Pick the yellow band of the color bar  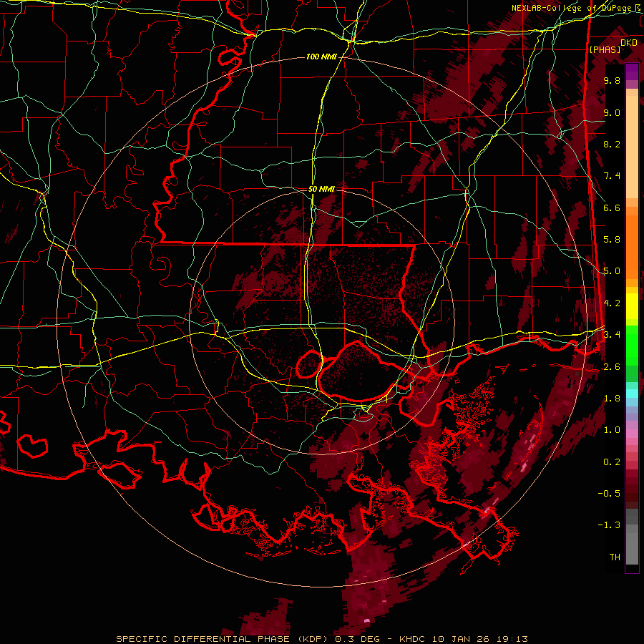[x=632, y=306]
